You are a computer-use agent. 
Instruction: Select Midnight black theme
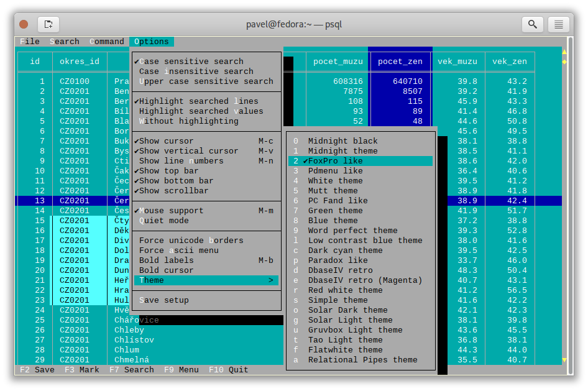[361, 141]
